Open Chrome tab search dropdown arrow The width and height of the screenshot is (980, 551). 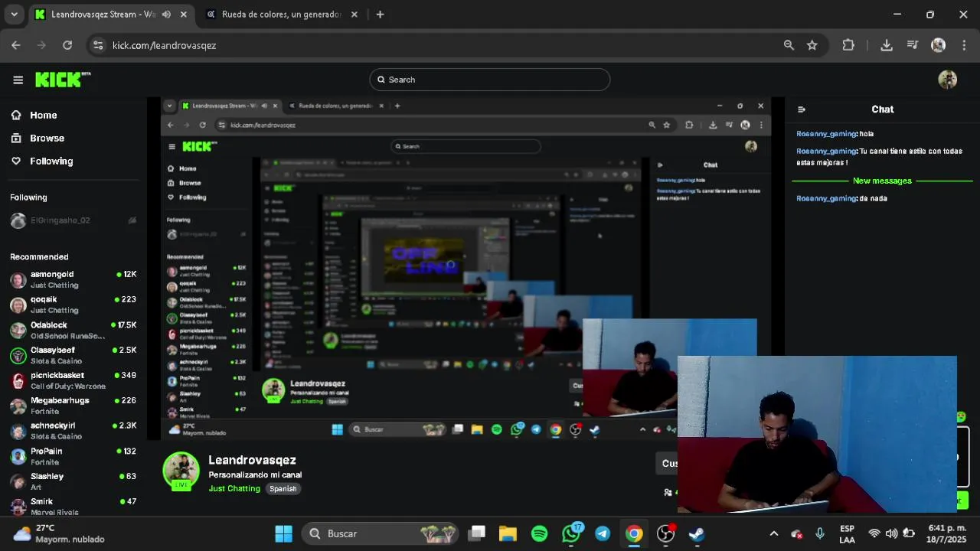point(14,15)
